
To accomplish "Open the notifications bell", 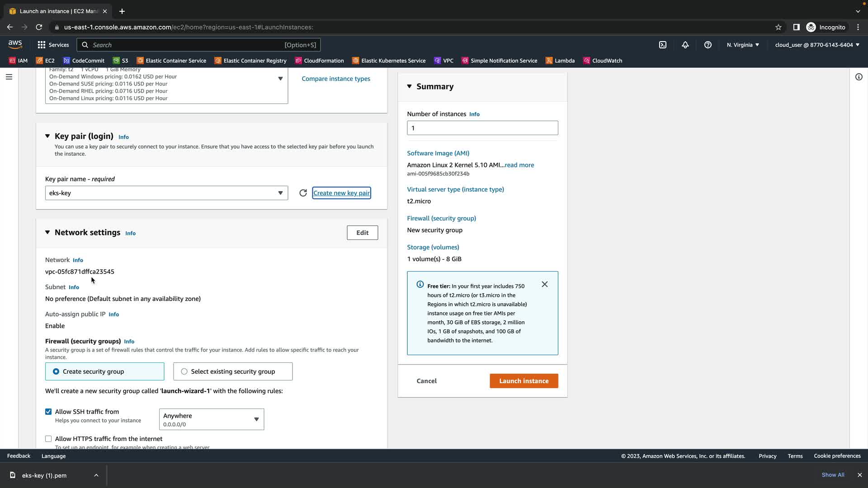I will click(685, 45).
